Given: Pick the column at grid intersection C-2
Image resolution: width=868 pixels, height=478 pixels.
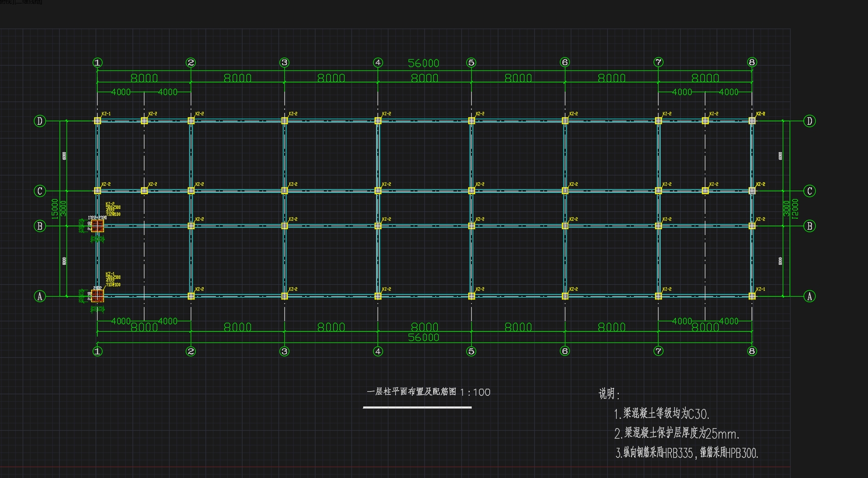Looking at the screenshot, I should pyautogui.click(x=191, y=191).
